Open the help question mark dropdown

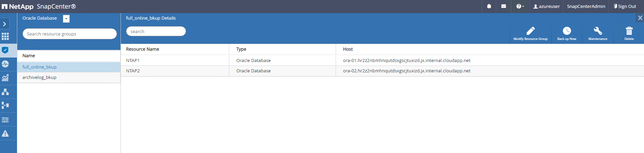[x=520, y=7]
